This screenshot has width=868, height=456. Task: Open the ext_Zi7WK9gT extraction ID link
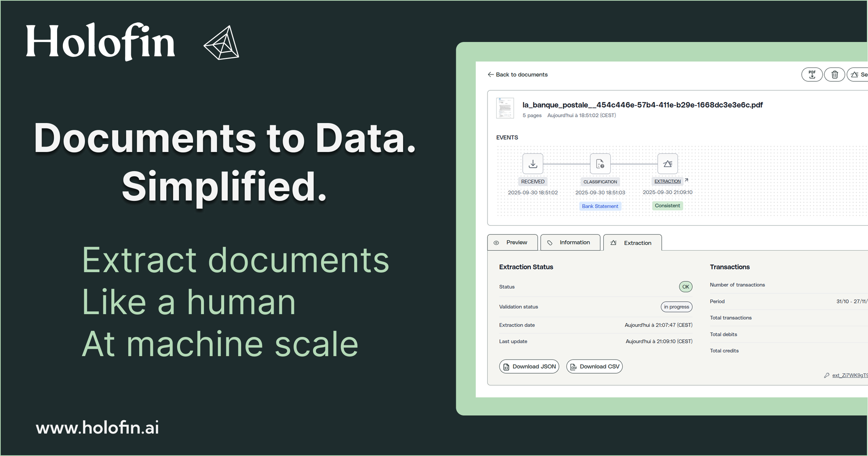(850, 375)
